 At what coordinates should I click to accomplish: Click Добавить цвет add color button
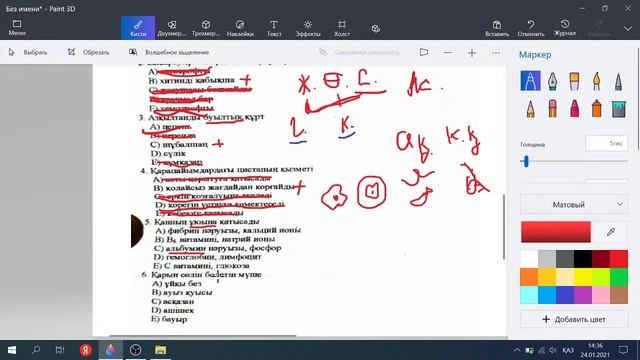(x=574, y=319)
